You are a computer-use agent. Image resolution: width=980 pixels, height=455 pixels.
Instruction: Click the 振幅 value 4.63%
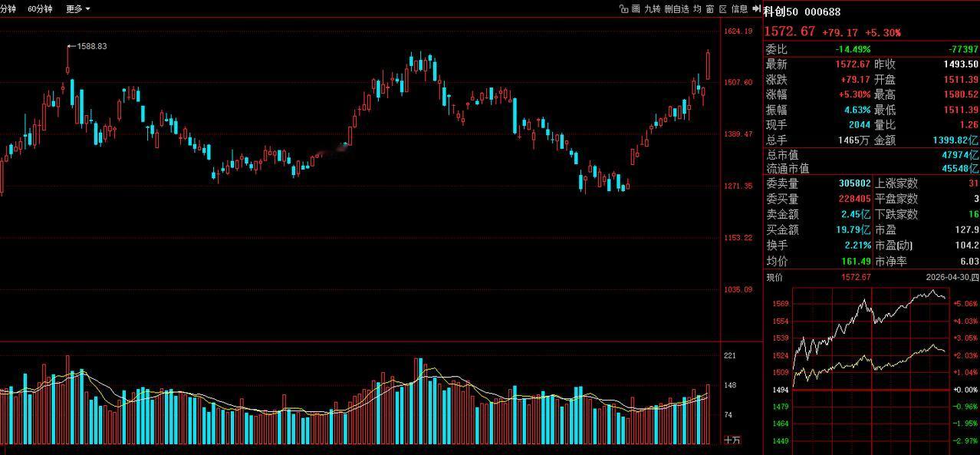(857, 110)
